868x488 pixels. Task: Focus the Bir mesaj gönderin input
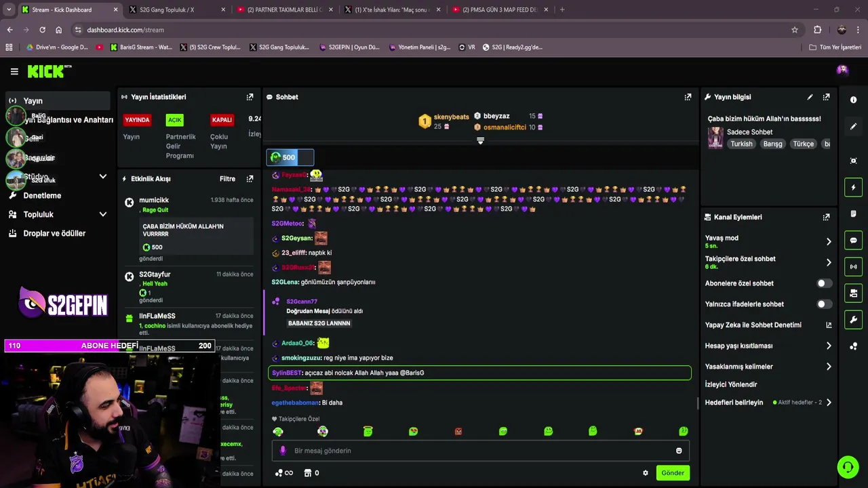pyautogui.click(x=480, y=451)
